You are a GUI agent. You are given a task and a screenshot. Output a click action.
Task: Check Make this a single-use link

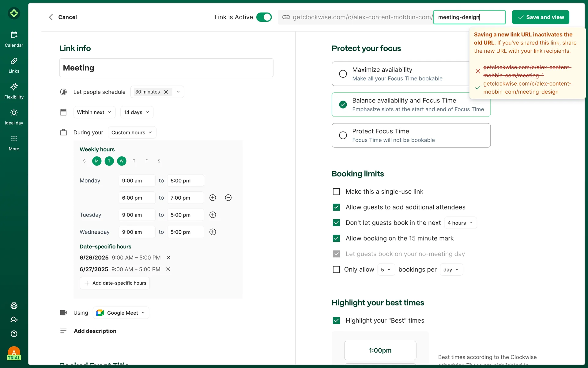click(336, 192)
